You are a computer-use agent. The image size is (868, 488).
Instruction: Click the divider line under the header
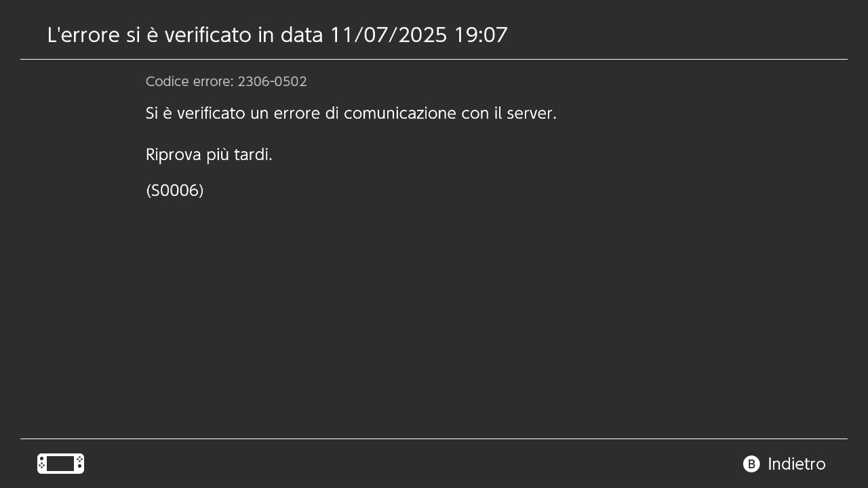tap(434, 60)
